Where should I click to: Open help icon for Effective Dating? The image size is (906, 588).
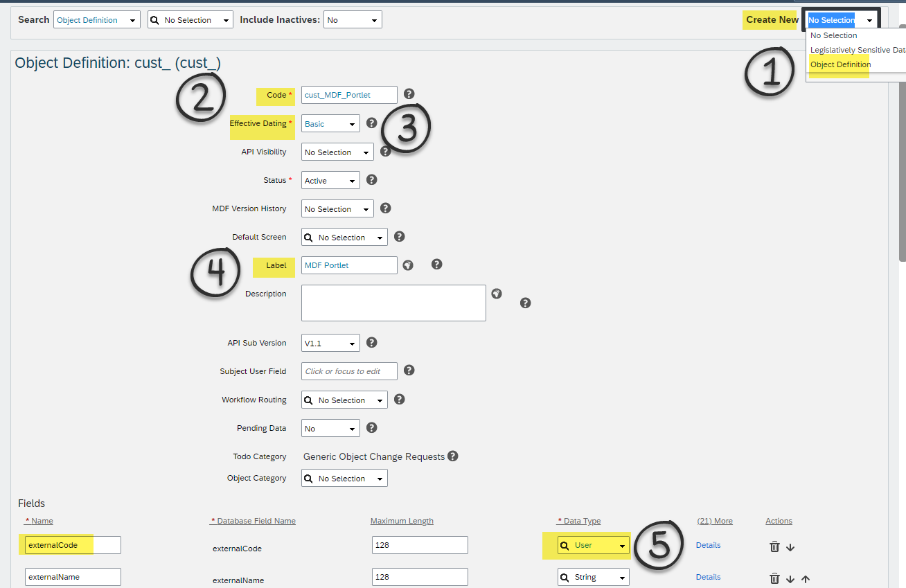pos(371,123)
